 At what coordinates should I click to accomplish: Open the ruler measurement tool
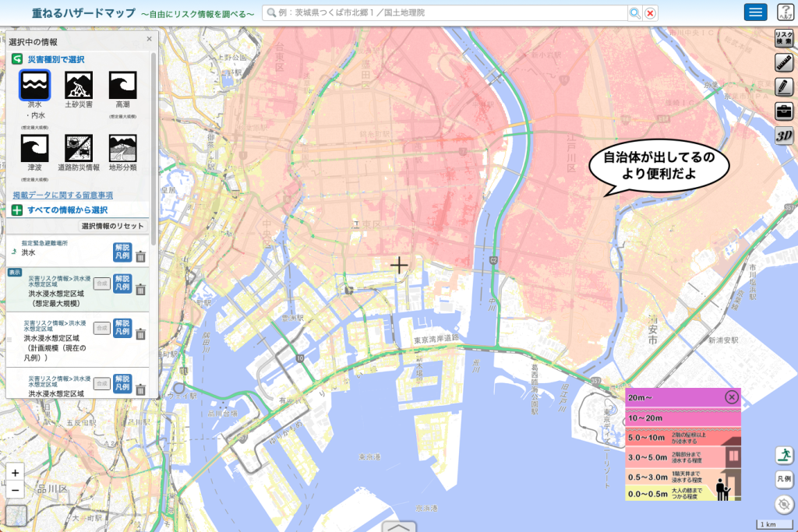(x=783, y=63)
